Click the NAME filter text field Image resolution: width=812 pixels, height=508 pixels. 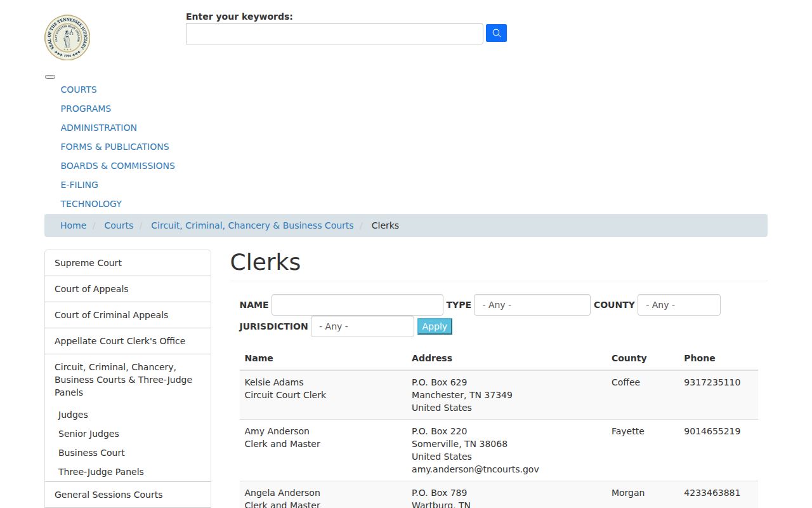pyautogui.click(x=357, y=305)
